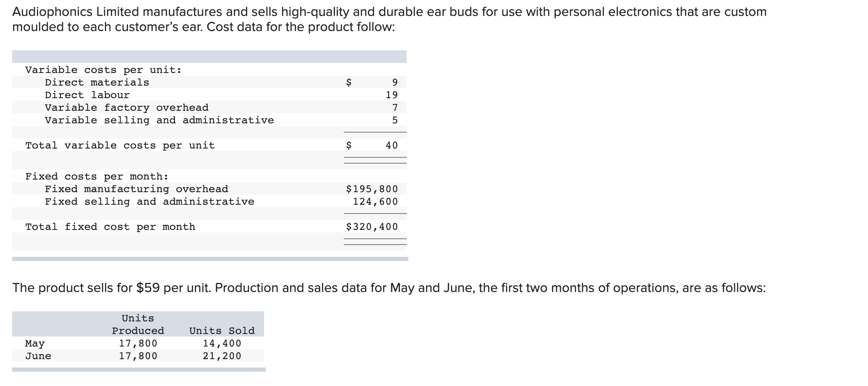Screen dimensions: 868x386
Task: Click Fixed manufacturing overhead amount $195,800
Action: [x=372, y=189]
